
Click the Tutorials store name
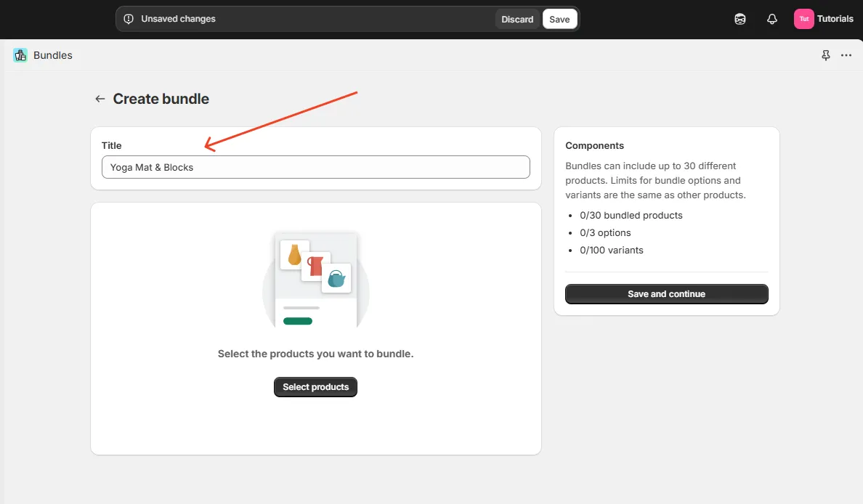point(835,19)
